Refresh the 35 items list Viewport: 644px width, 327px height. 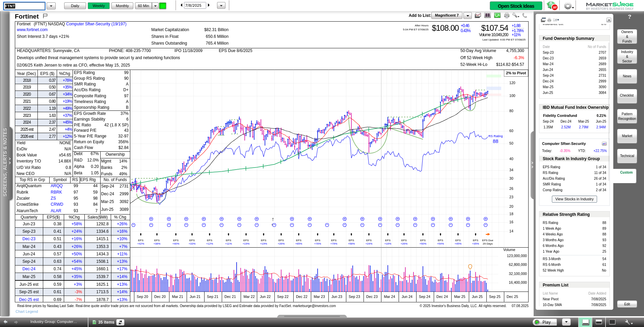(x=120, y=322)
